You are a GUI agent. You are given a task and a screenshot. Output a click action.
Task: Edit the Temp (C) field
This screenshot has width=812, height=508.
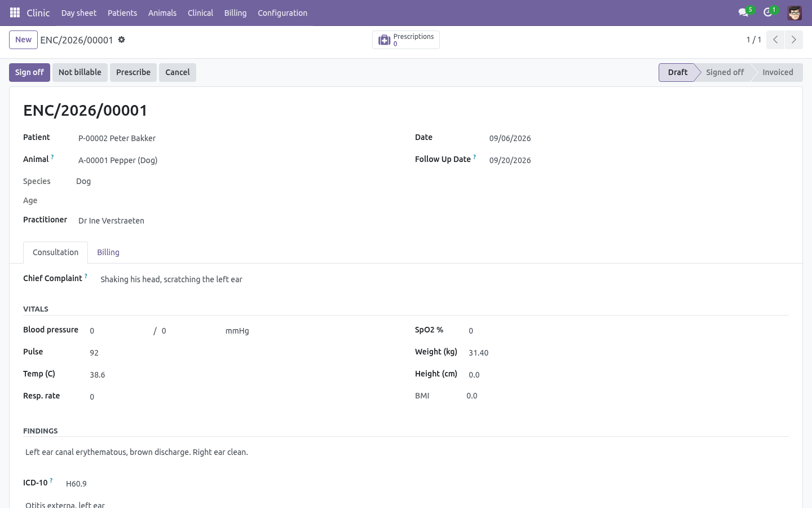pyautogui.click(x=242, y=375)
